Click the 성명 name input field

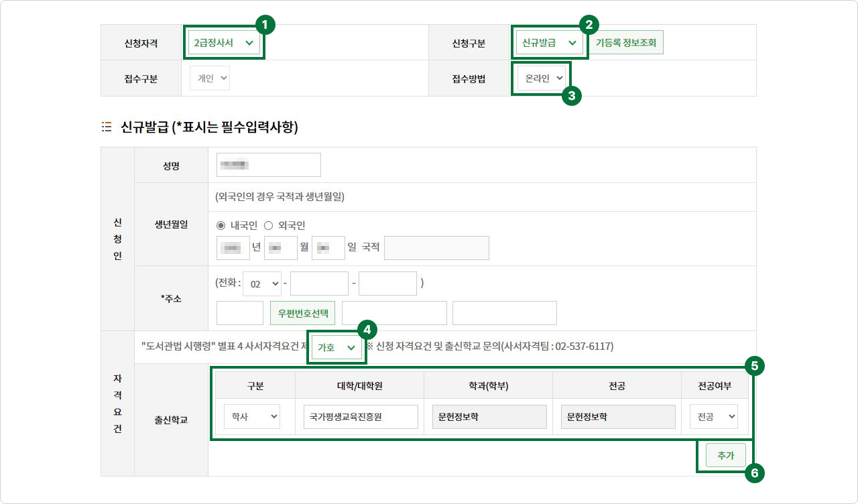pyautogui.click(x=269, y=165)
